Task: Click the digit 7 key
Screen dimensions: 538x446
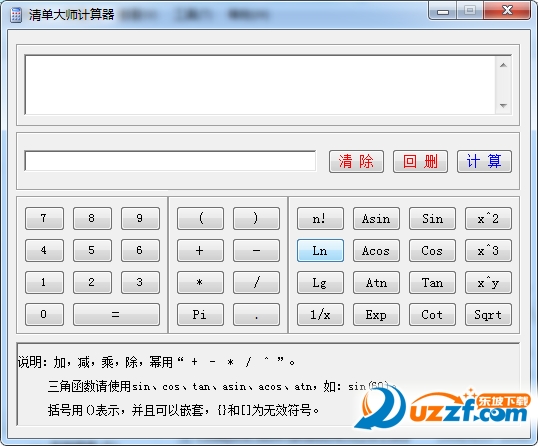Action: tap(44, 218)
